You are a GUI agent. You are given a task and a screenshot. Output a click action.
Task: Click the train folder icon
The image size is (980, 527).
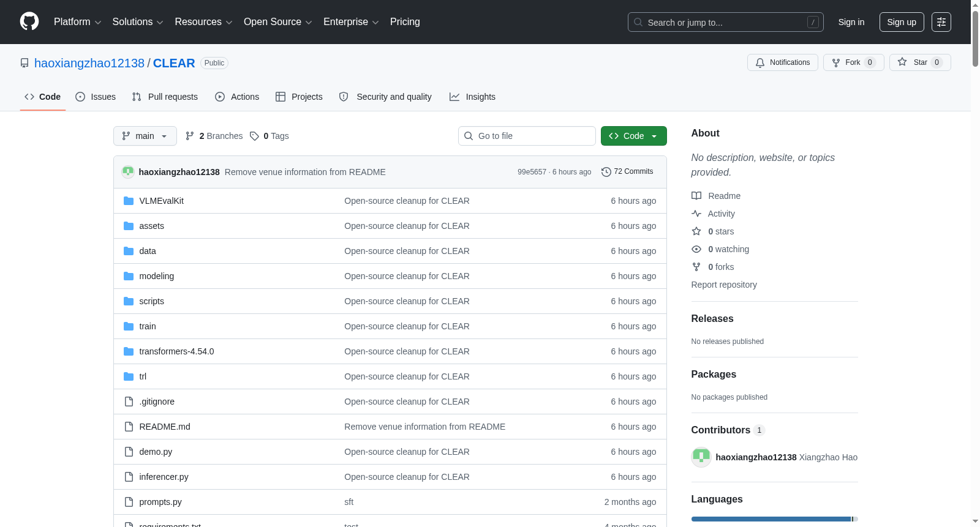coord(129,326)
